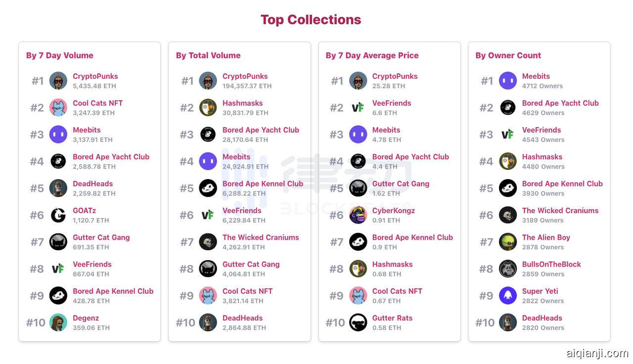Click Meebits avatar in Owner Count list
Viewport: 633px width, 364px height.
tap(508, 81)
